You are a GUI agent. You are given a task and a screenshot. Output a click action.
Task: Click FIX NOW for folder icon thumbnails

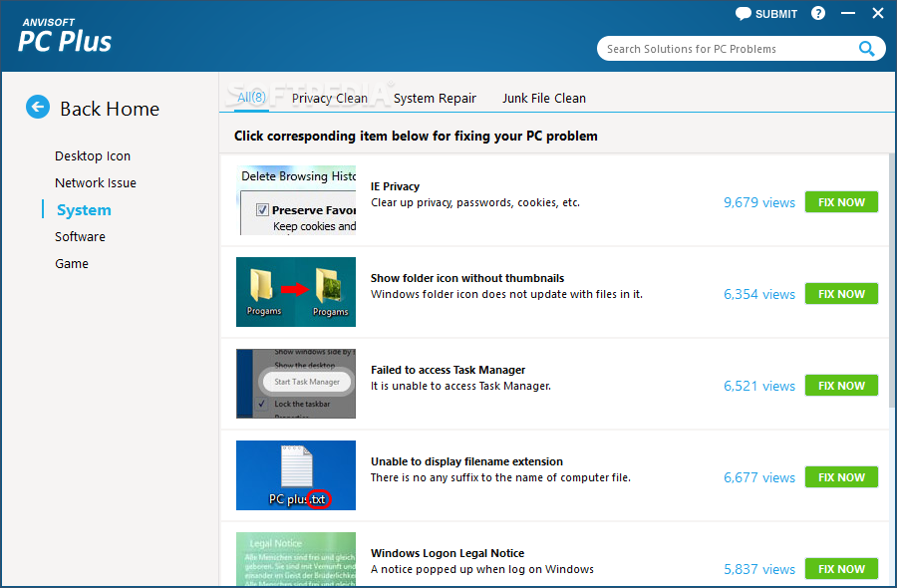[x=841, y=293]
